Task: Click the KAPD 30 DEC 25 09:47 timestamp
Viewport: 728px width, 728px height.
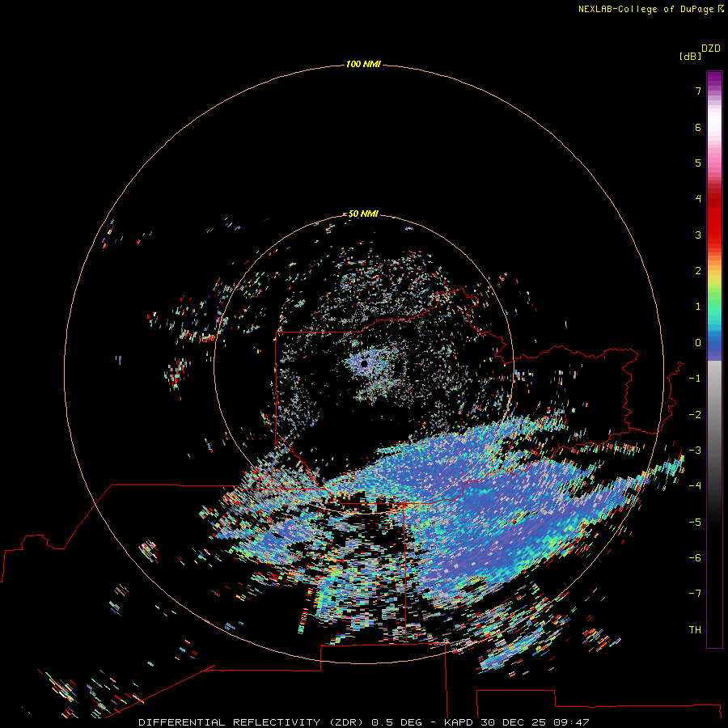Action: coord(517,722)
